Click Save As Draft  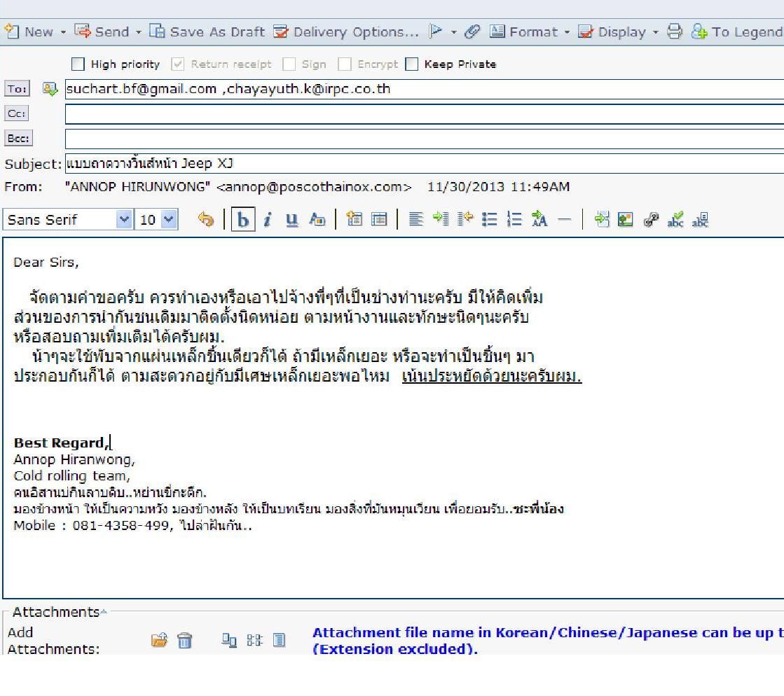coord(209,32)
